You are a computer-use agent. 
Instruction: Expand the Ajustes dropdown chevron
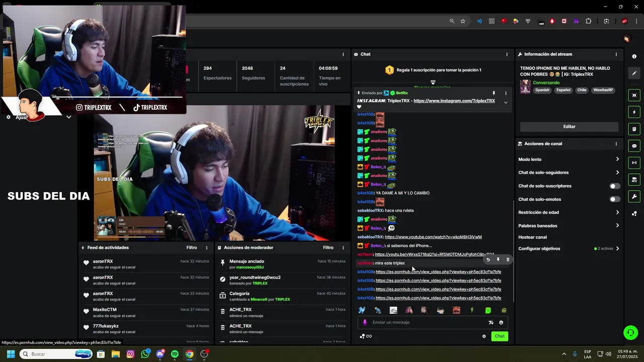[69, 117]
